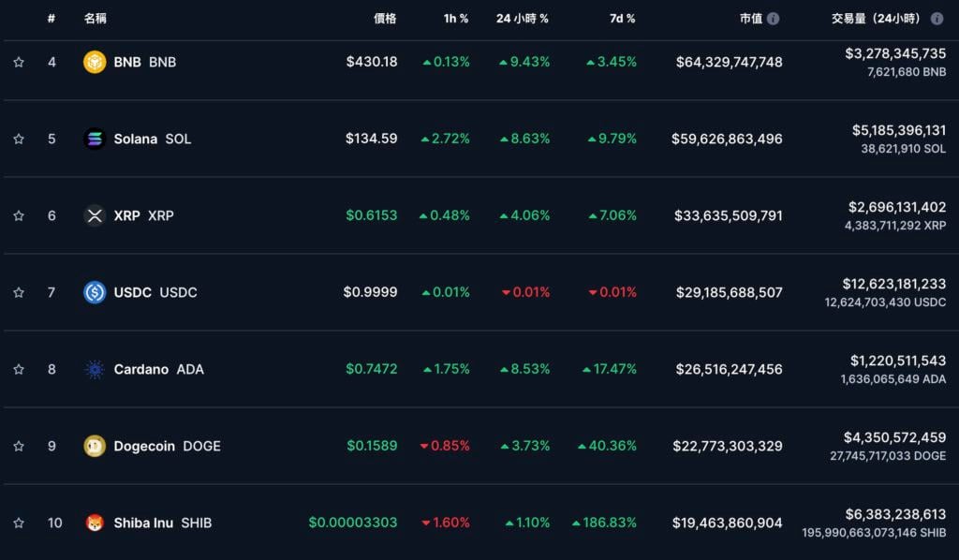Sort by the 名稱 column header
This screenshot has width=959, height=560.
tap(96, 19)
